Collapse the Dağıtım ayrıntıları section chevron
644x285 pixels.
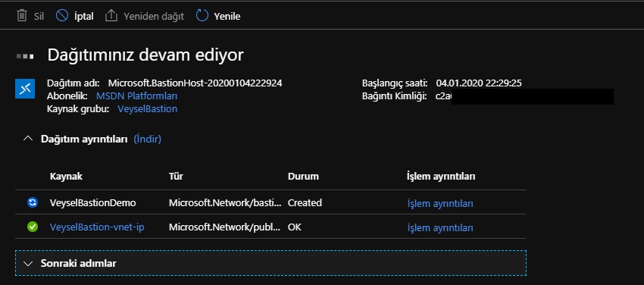[x=28, y=139]
